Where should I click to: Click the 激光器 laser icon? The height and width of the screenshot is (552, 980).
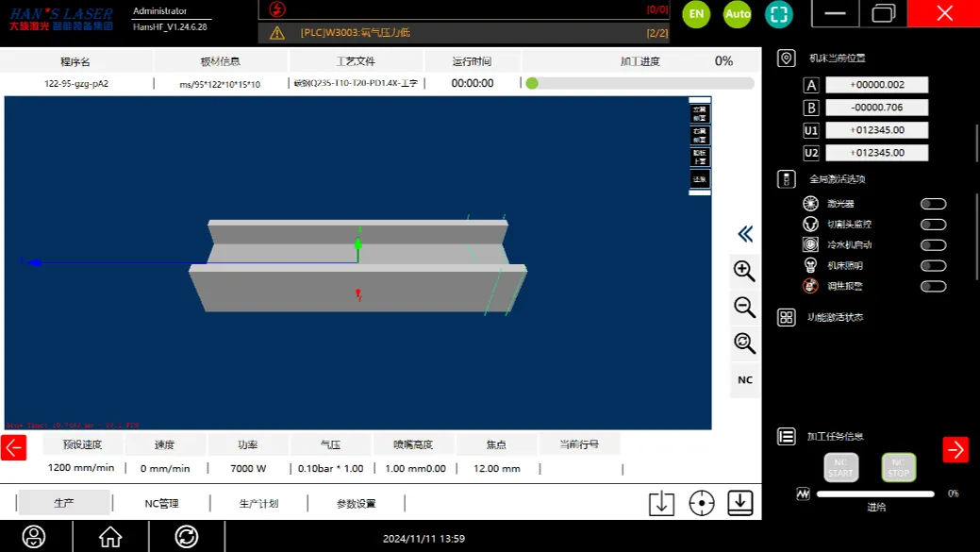pos(810,203)
